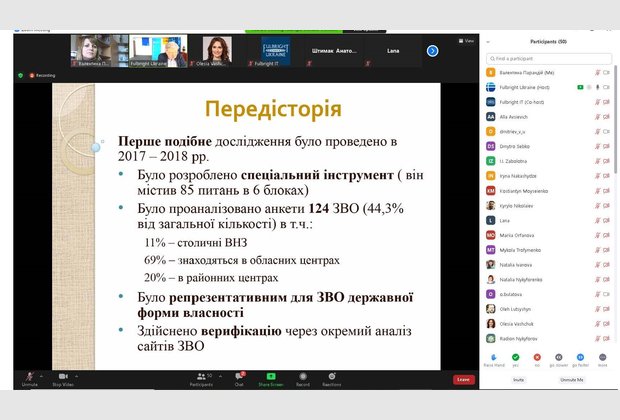Select participant Mykola Trofymenko
Image resolution: width=620 pixels, height=420 pixels.
tap(548, 250)
